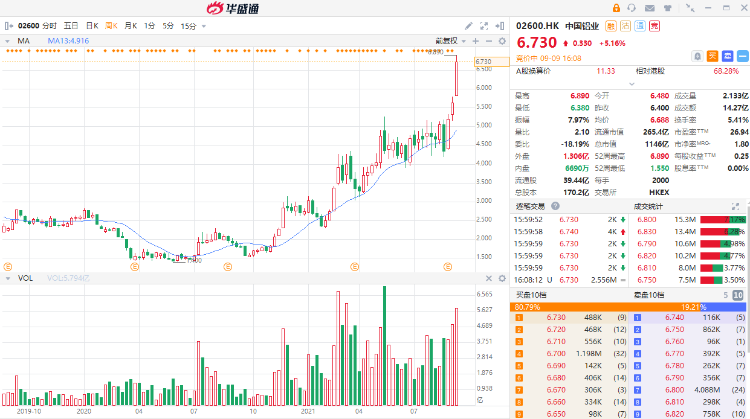Switch order book to 10 levels
The height and width of the screenshot is (419, 750).
[x=738, y=295]
